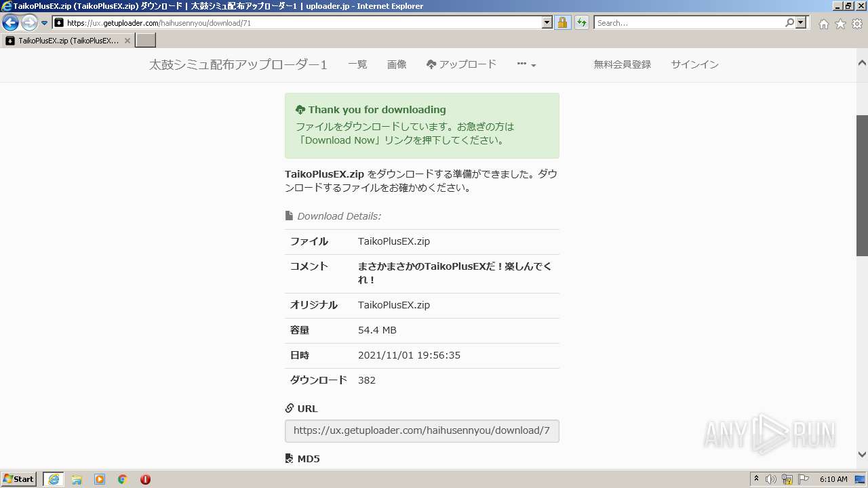The width and height of the screenshot is (868, 488).
Task: Click the URL link chain icon
Action: (290, 409)
